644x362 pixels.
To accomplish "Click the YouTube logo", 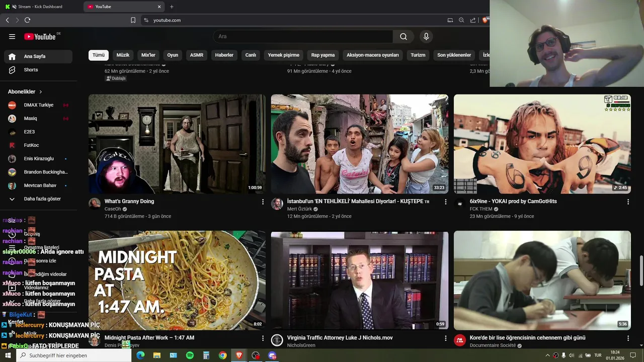I will 40,36.
